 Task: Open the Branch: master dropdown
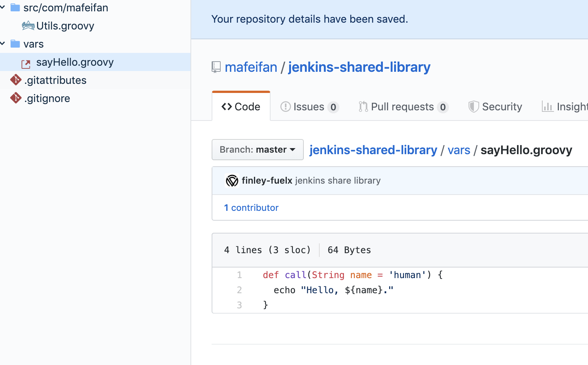click(257, 150)
